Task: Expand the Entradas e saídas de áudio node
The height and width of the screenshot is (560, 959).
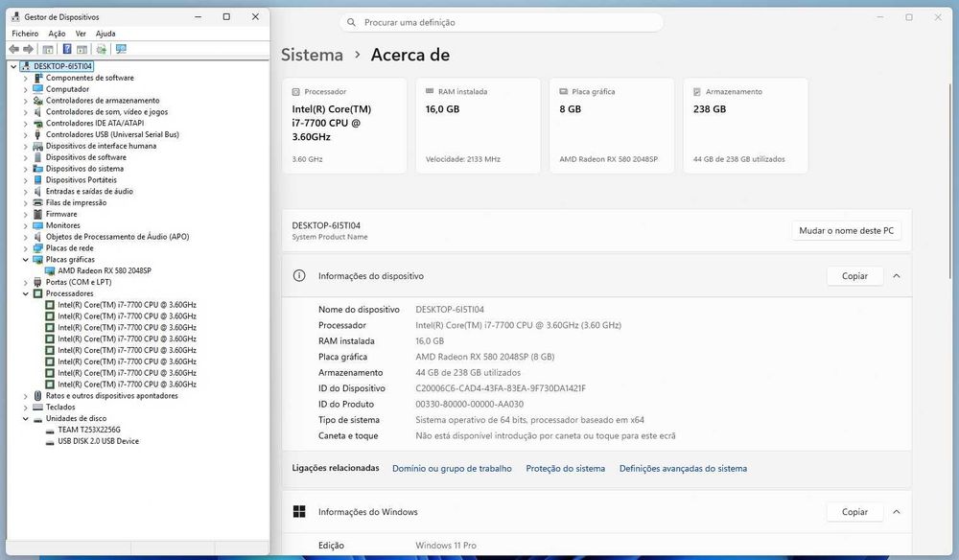Action: [26, 192]
